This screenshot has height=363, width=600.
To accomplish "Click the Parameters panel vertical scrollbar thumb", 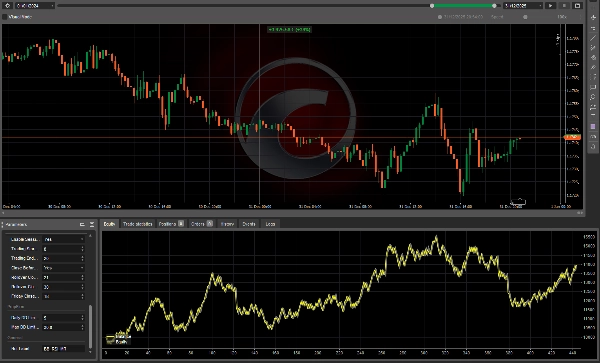I will click(91, 326).
